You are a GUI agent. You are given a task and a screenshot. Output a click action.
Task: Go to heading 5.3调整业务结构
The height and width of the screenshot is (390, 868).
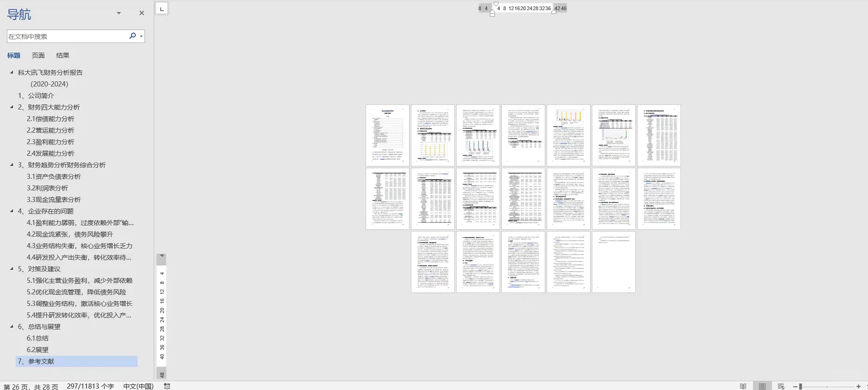79,304
